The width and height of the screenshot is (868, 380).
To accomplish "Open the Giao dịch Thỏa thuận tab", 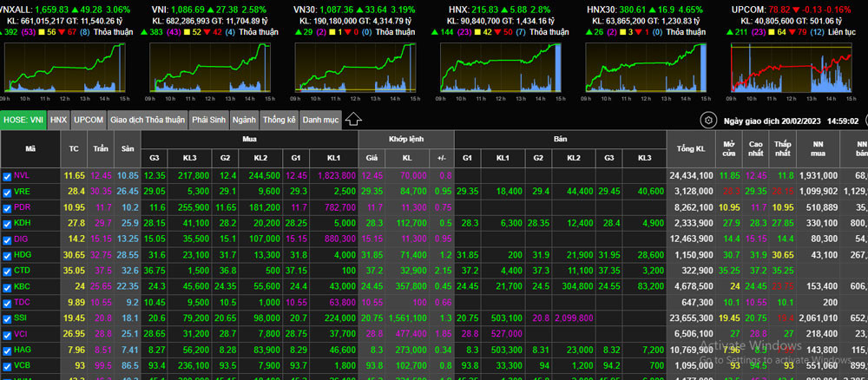I will point(147,120).
